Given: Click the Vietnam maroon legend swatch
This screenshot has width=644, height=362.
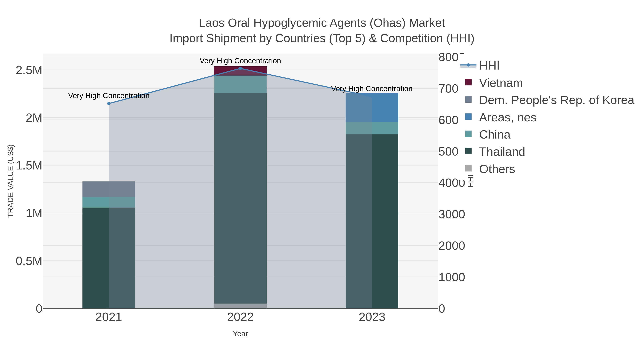Looking at the screenshot, I should click(x=468, y=82).
